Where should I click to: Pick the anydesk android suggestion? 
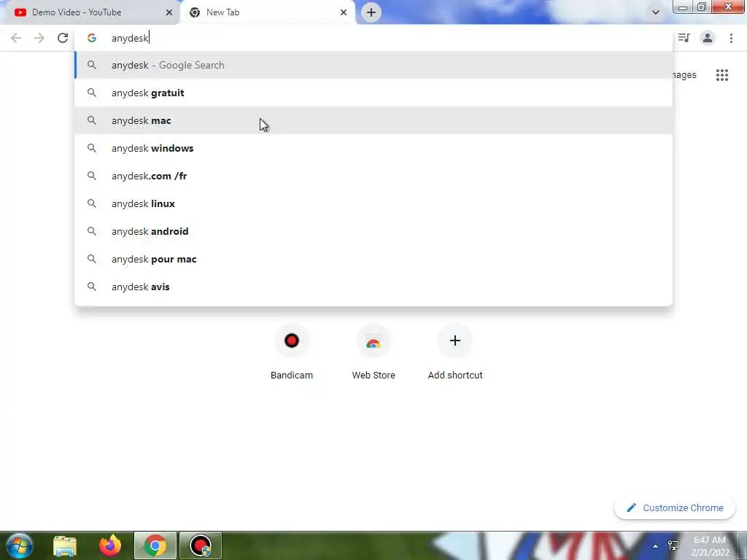click(374, 231)
